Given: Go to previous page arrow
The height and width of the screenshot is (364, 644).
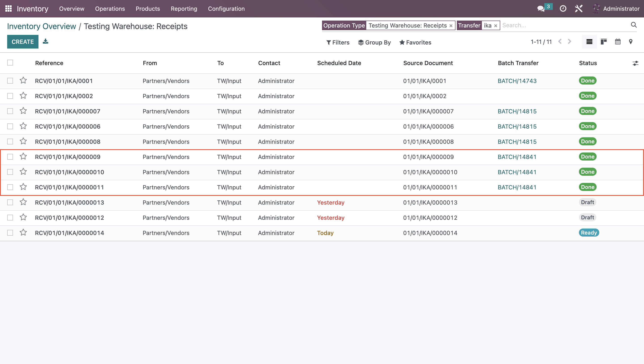Looking at the screenshot, I should tap(560, 42).
